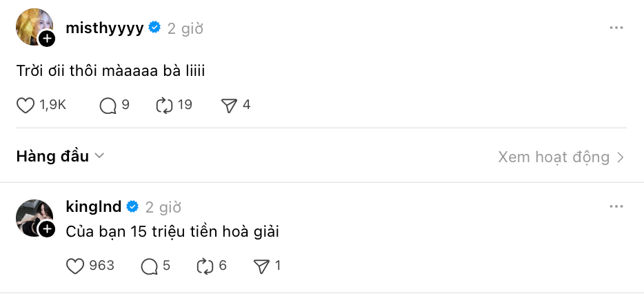Expand the Hàng đầu sort dropdown
The width and height of the screenshot is (644, 294).
tap(60, 157)
